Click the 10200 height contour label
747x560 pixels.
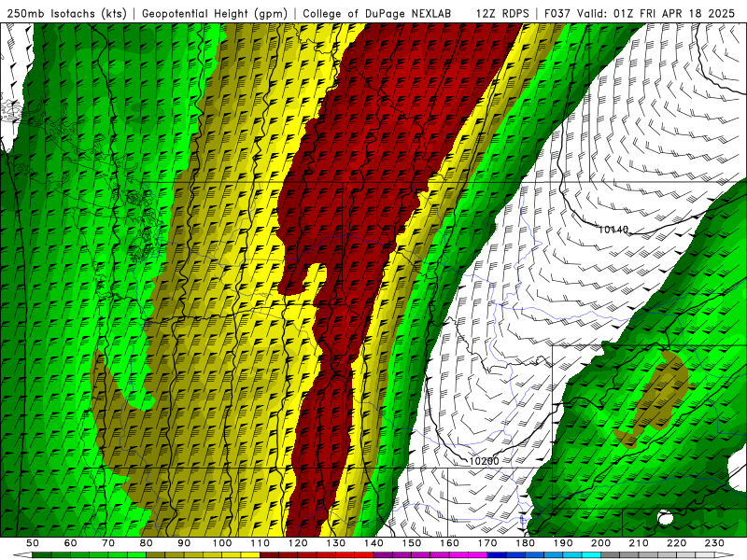484,461
